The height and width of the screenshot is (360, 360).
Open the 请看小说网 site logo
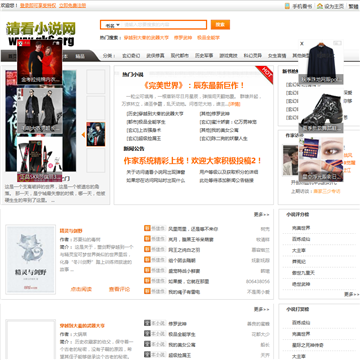[41, 33]
